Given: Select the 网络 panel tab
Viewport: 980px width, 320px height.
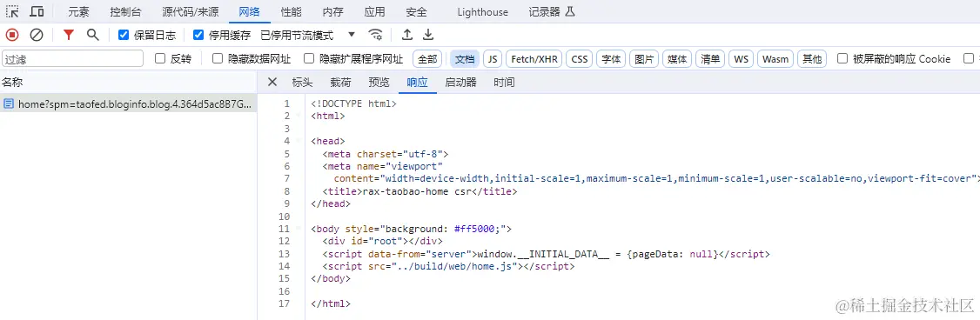Looking at the screenshot, I should tap(250, 12).
